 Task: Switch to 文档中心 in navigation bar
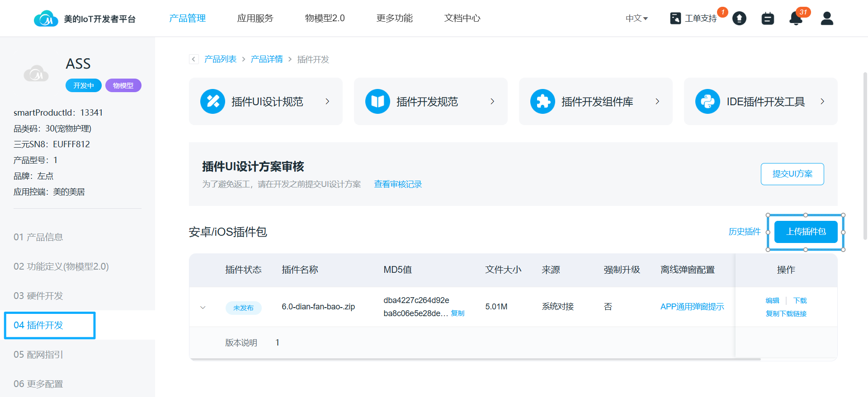tap(462, 18)
